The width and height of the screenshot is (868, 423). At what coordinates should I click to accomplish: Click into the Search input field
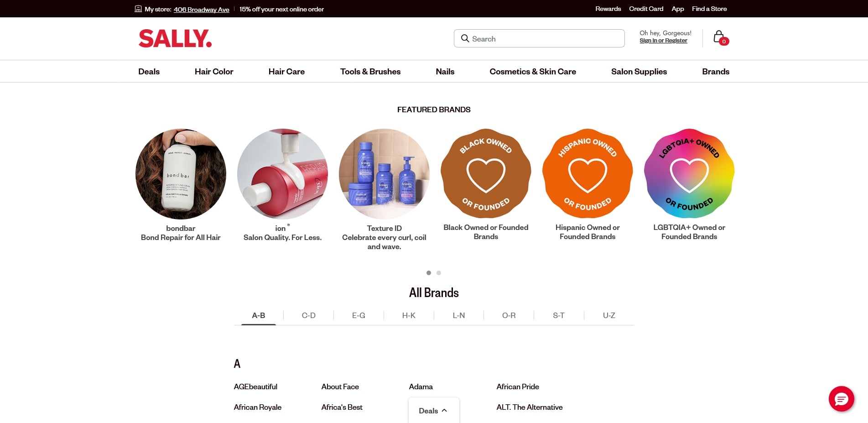click(x=539, y=38)
